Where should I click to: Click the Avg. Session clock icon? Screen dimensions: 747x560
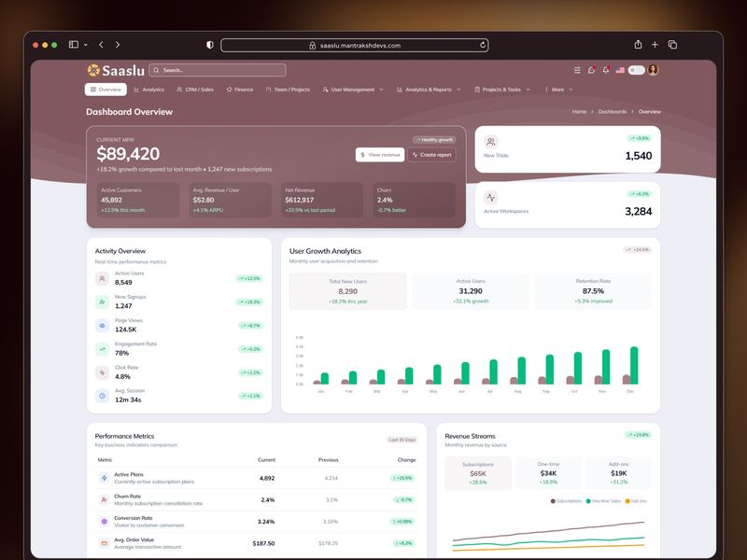(102, 396)
